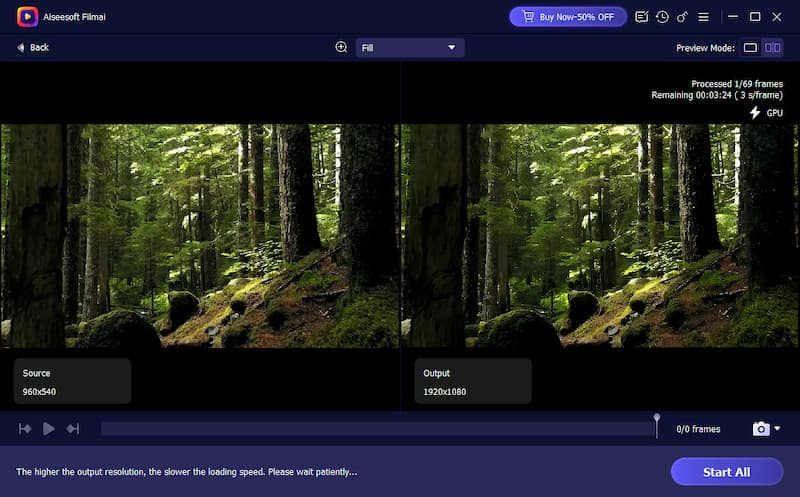The image size is (800, 497).
Task: Go back using the Back button
Action: 33,48
